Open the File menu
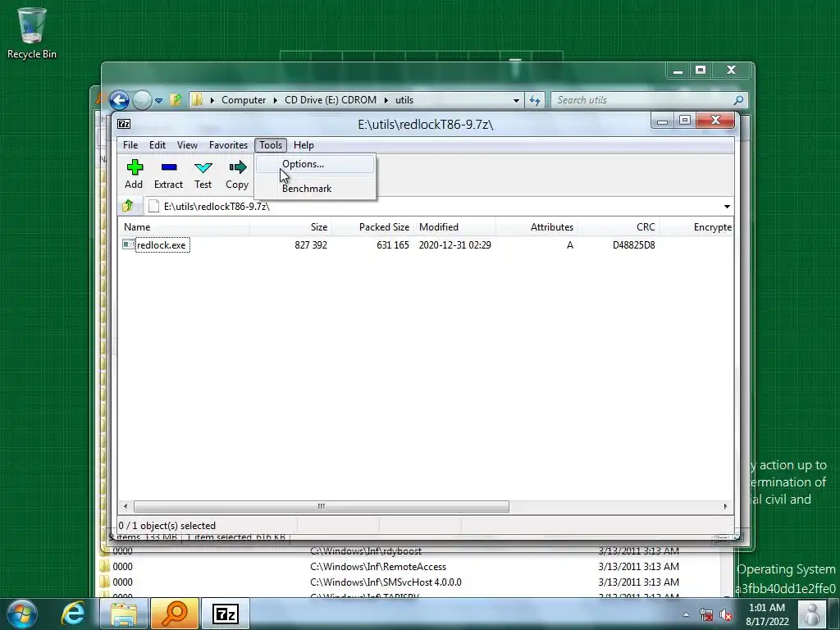Image resolution: width=840 pixels, height=630 pixels. 130,145
